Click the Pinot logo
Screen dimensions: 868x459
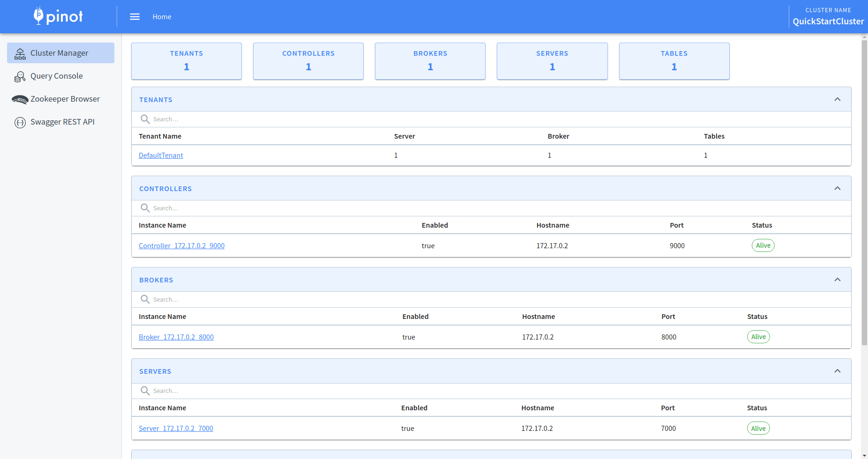58,16
